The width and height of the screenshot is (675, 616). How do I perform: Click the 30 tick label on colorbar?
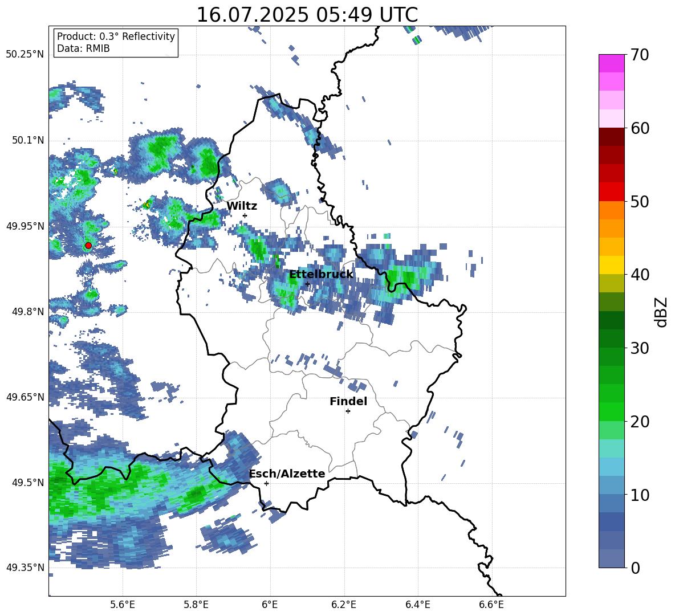tap(640, 348)
